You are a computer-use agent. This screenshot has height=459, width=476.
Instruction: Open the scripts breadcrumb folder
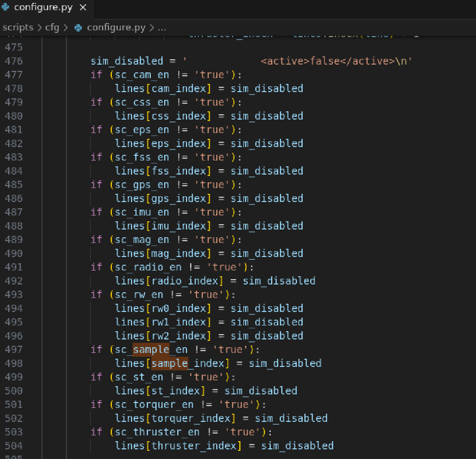tap(18, 27)
